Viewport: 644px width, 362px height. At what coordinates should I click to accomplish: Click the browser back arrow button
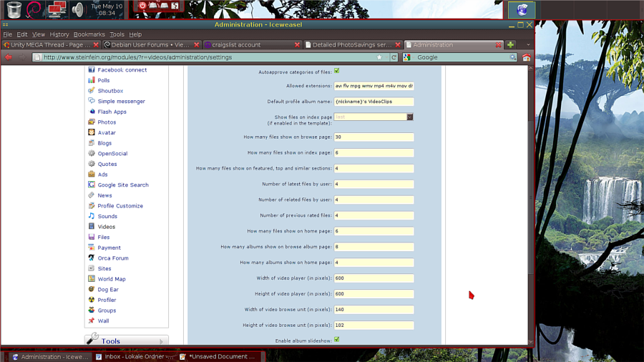click(9, 57)
